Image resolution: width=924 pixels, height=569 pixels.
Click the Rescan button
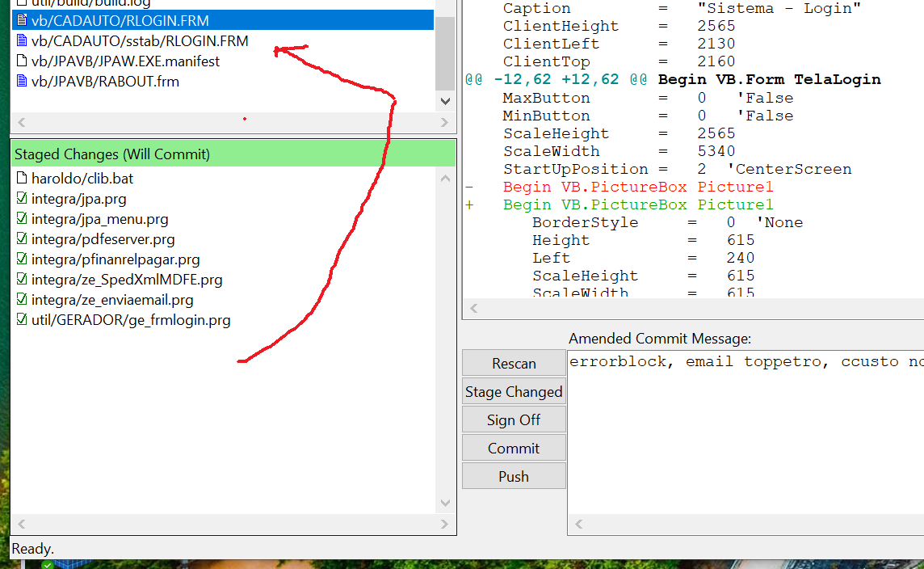pos(514,363)
